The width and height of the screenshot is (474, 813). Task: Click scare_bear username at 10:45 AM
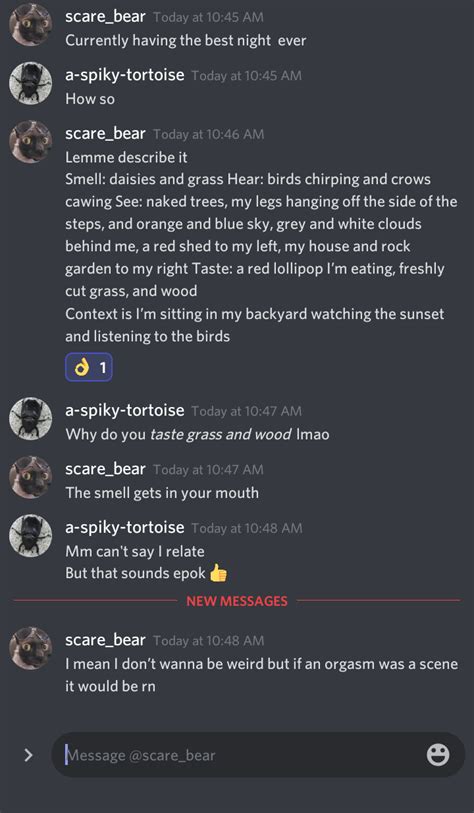[x=105, y=17]
